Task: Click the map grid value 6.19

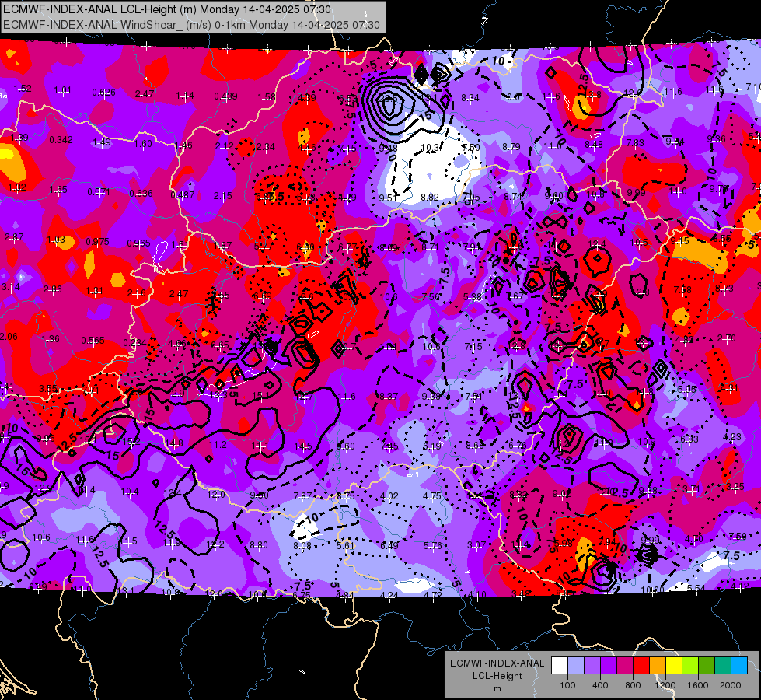Action: (431, 446)
